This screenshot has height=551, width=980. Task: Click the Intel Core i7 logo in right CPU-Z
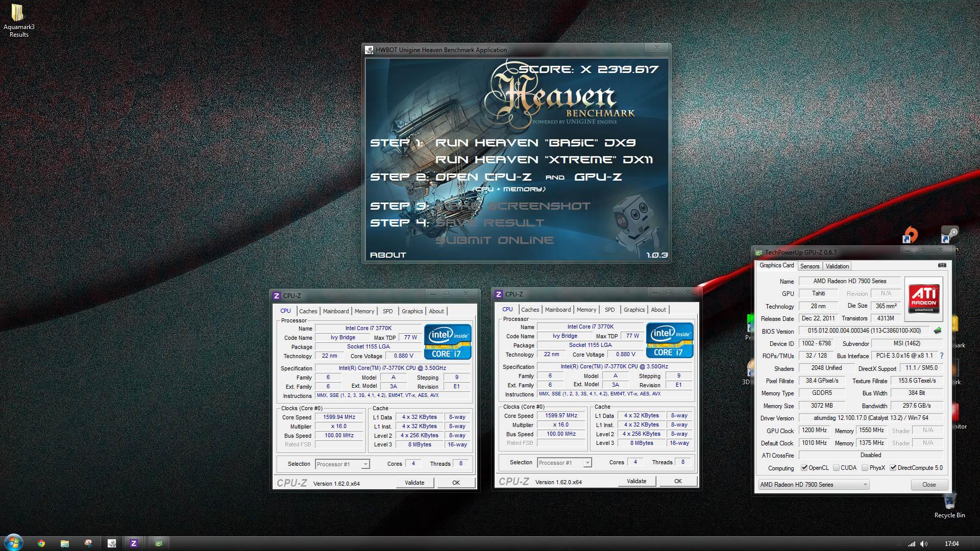click(x=669, y=340)
